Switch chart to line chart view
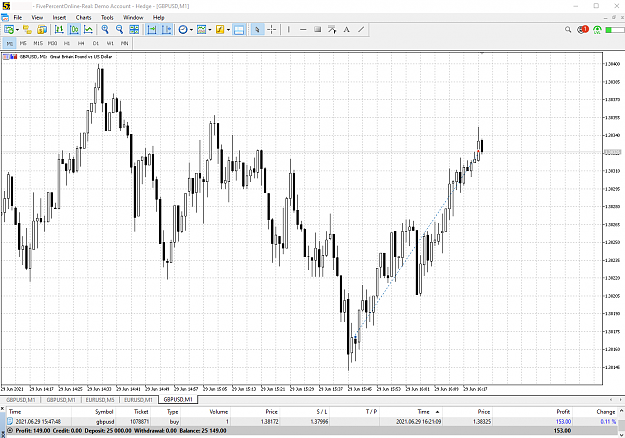This screenshot has height=438, width=625. tap(88, 29)
